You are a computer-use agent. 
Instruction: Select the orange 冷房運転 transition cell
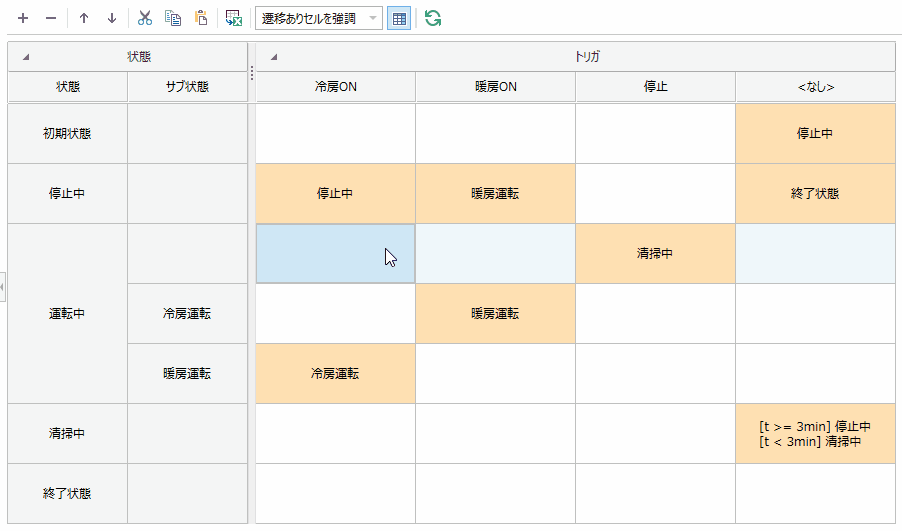coord(335,373)
